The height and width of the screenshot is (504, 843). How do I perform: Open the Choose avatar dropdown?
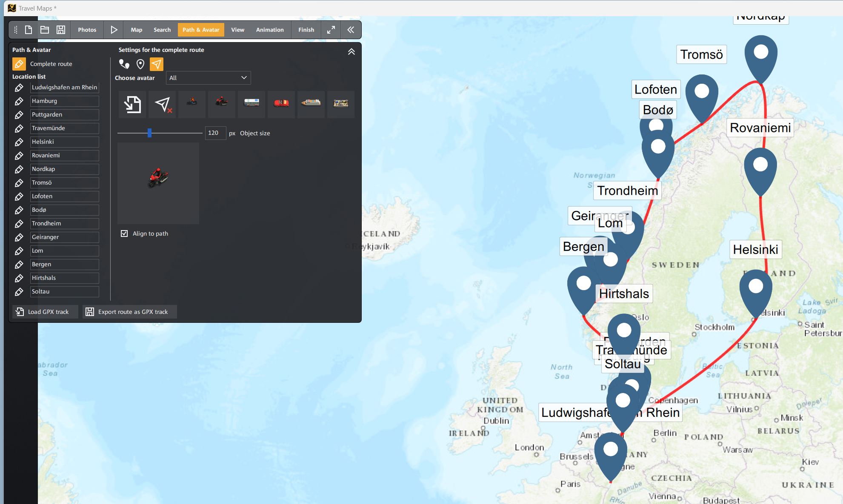[208, 78]
